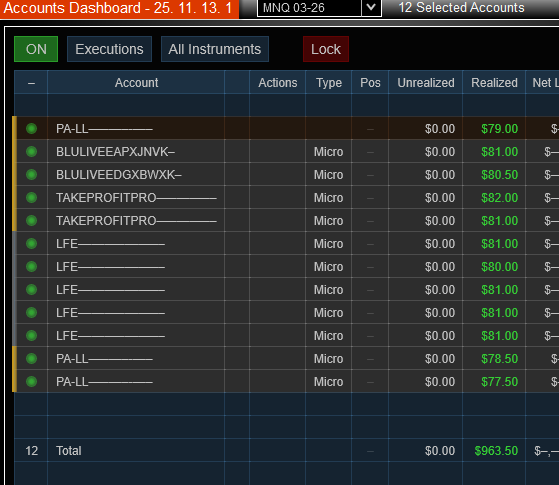559x485 pixels.
Task: Click green status dot on first PA-LL row
Action: pos(31,129)
